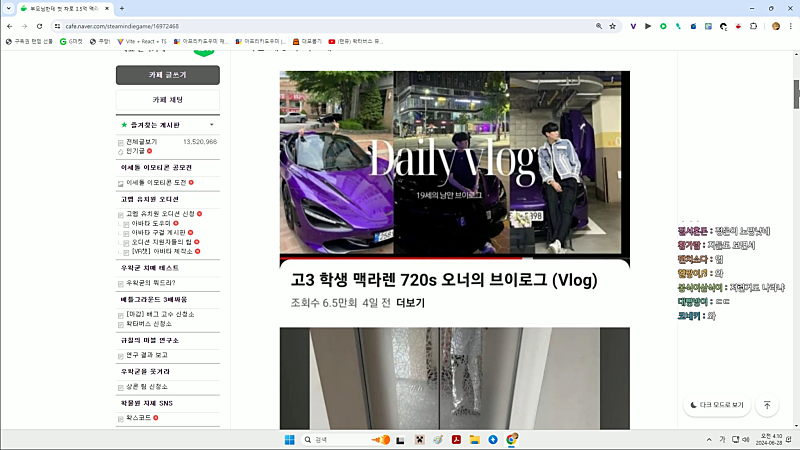Open the 아바타 구걸 게시판
This screenshot has height=450, width=800.
159,233
